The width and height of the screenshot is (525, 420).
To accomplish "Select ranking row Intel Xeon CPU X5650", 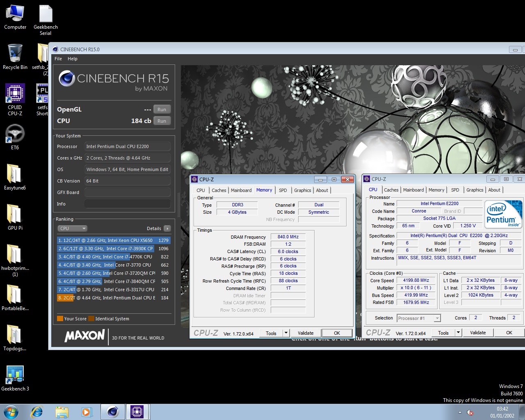I will [x=114, y=240].
